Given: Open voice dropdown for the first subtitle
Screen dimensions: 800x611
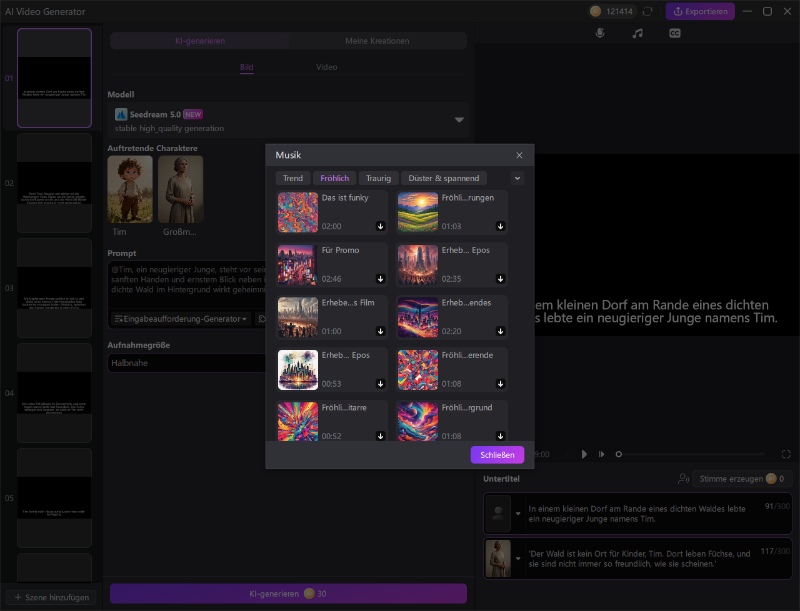Looking at the screenshot, I should (518, 514).
